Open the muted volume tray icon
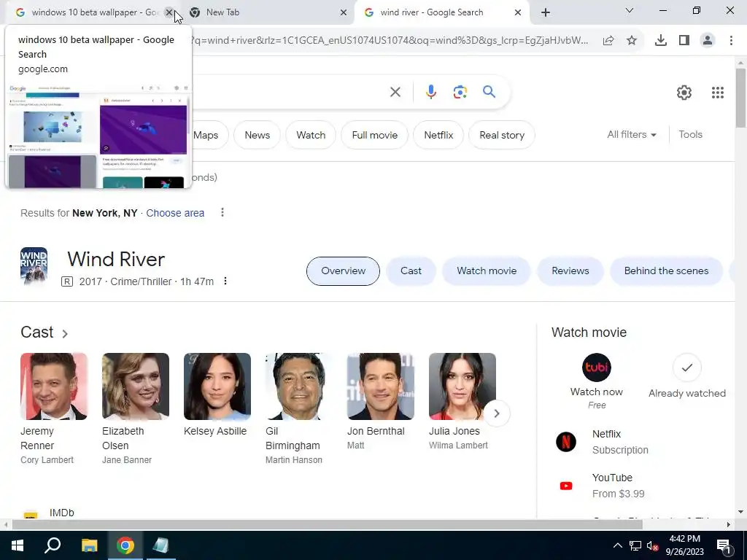The width and height of the screenshot is (747, 560). (x=652, y=545)
